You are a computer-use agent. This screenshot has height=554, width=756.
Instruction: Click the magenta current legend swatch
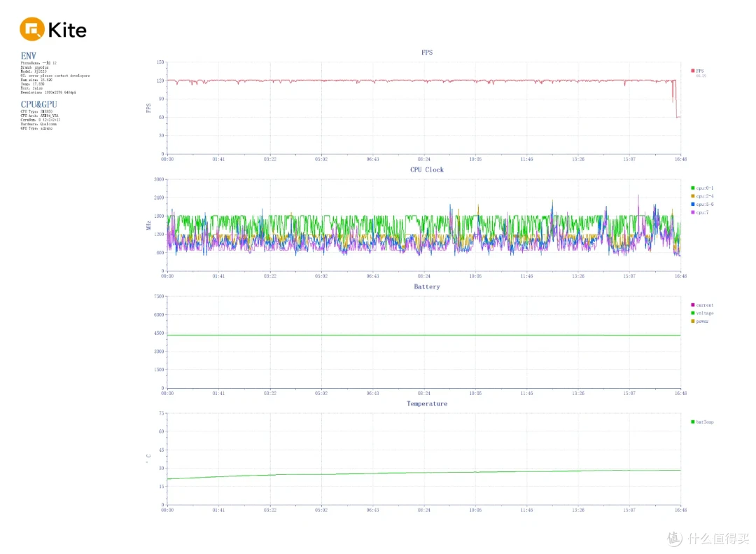[x=693, y=305]
